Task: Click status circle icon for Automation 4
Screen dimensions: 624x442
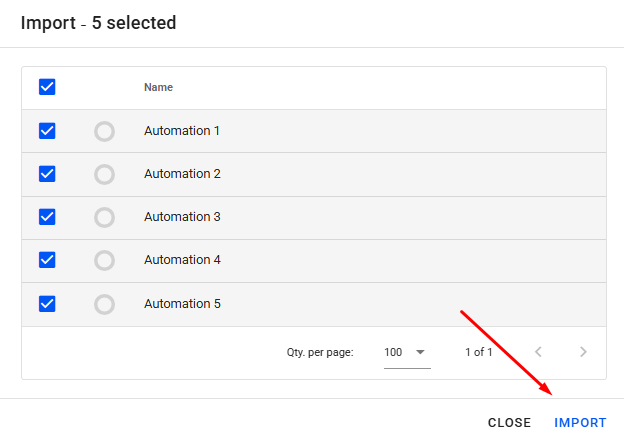Action: (x=104, y=260)
